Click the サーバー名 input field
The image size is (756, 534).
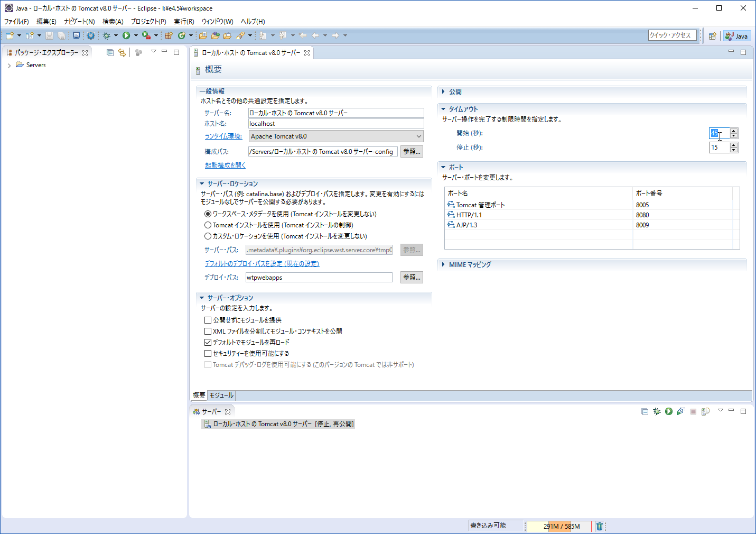click(336, 113)
